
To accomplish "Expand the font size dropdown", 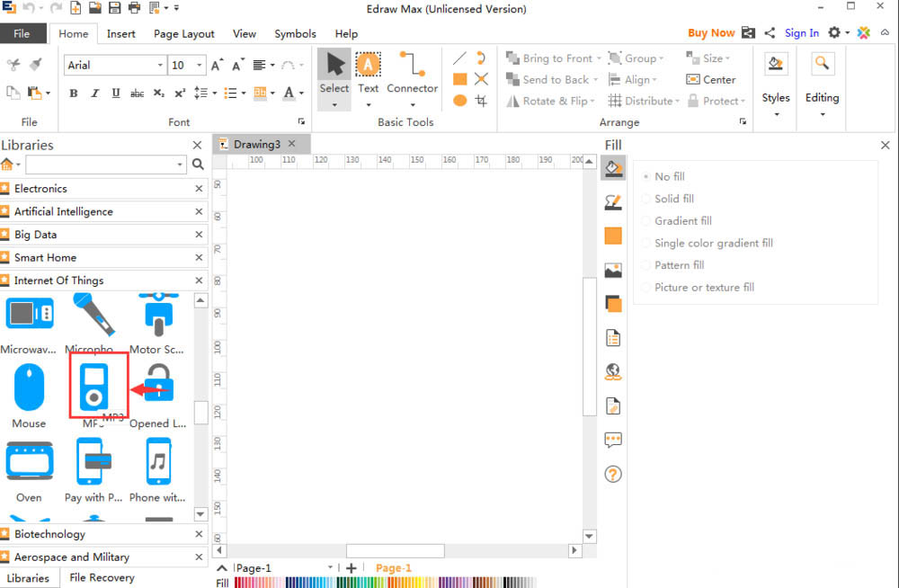I will (201, 66).
